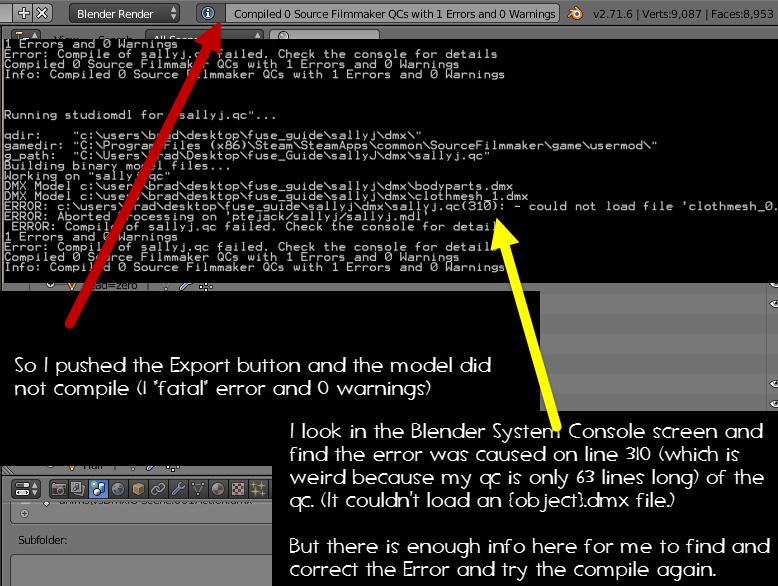Click the Blender logo icon in header
This screenshot has width=778, height=586.
point(575,13)
